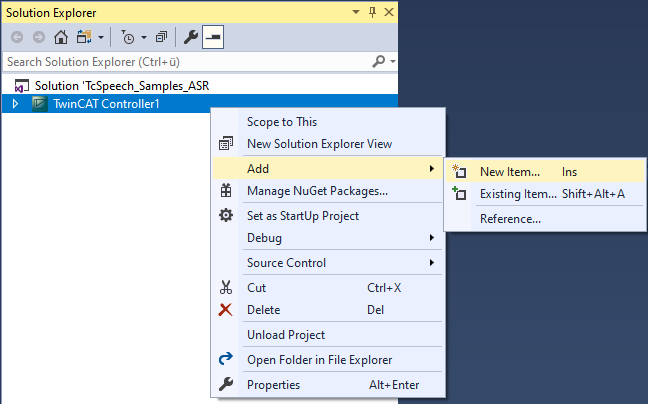Click the New Item icon
Viewport: 648px width, 404px height.
click(x=459, y=171)
